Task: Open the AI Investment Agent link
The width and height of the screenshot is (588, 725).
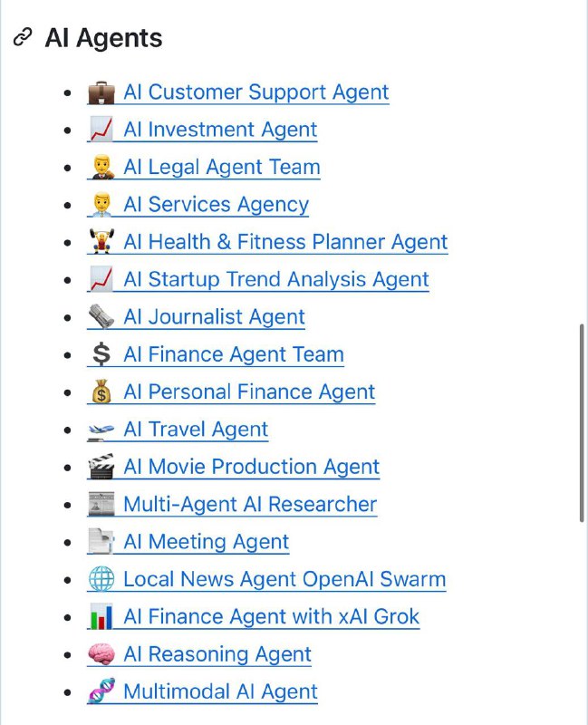Action: [220, 130]
